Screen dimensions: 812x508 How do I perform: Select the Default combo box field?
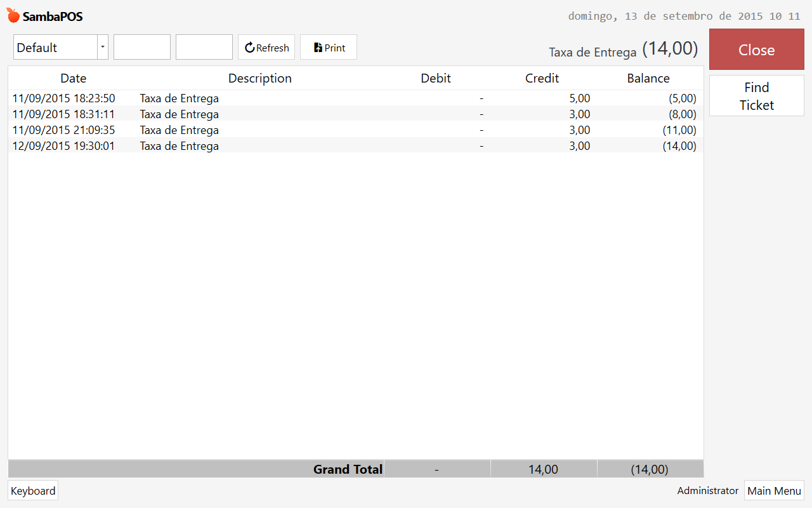61,48
